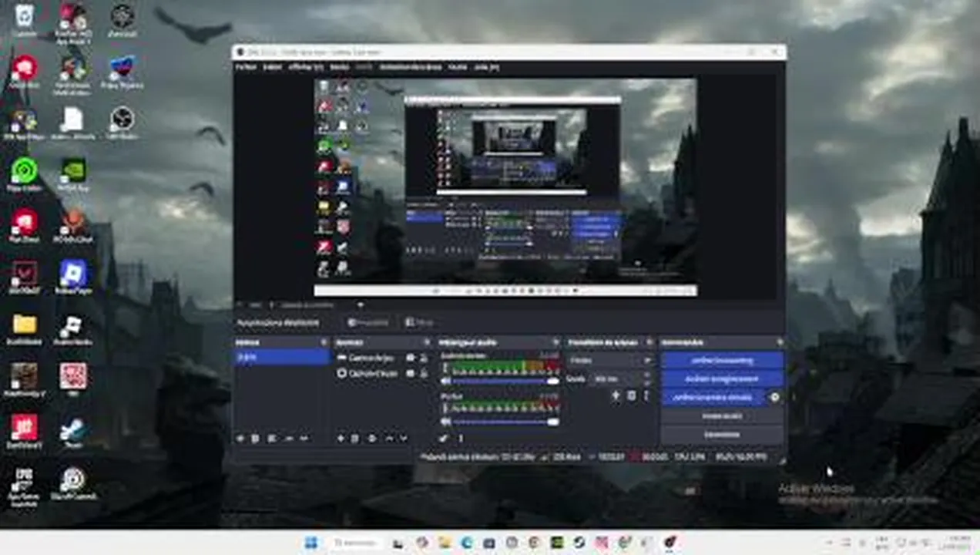This screenshot has width=980, height=555.
Task: Open the Docks menu in OBS
Action: click(x=340, y=67)
